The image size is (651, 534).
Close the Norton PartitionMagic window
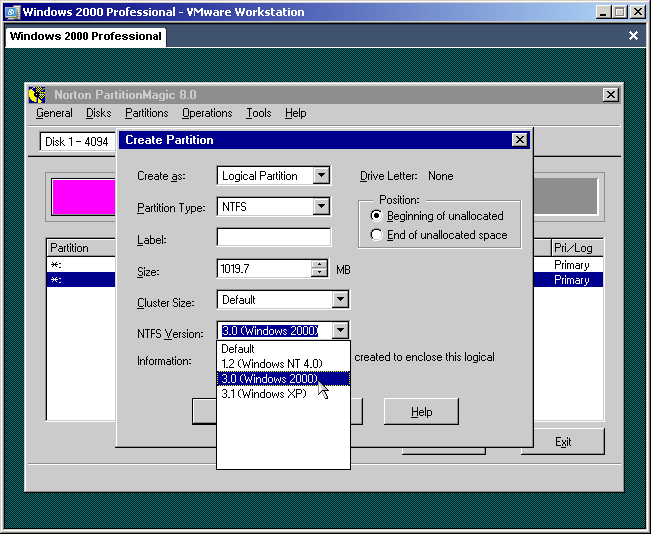point(610,95)
